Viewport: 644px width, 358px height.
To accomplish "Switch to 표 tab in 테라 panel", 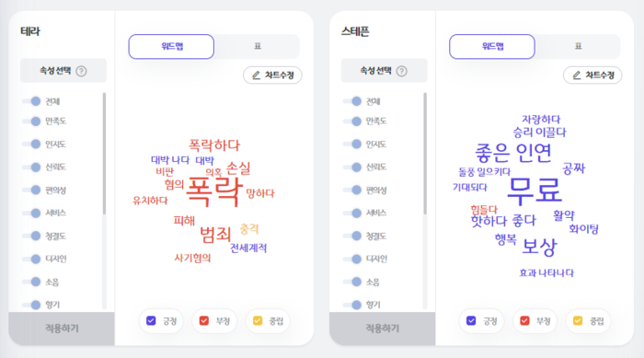I will [258, 46].
